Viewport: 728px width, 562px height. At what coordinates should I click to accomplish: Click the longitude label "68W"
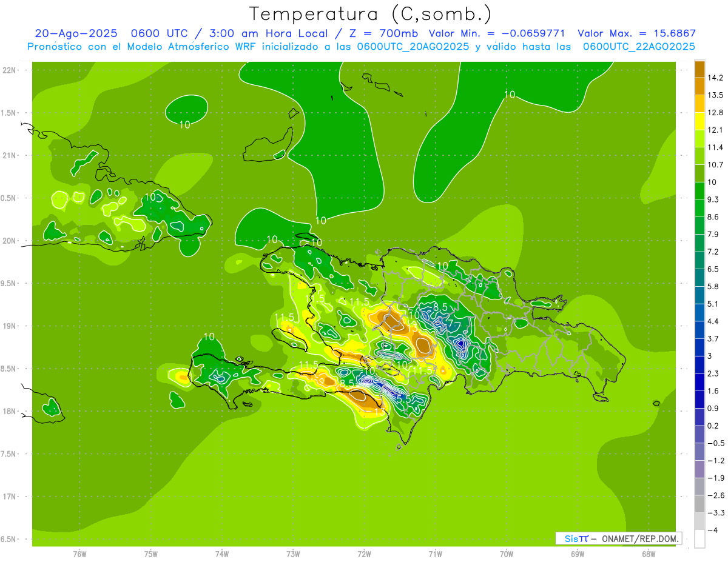(649, 554)
